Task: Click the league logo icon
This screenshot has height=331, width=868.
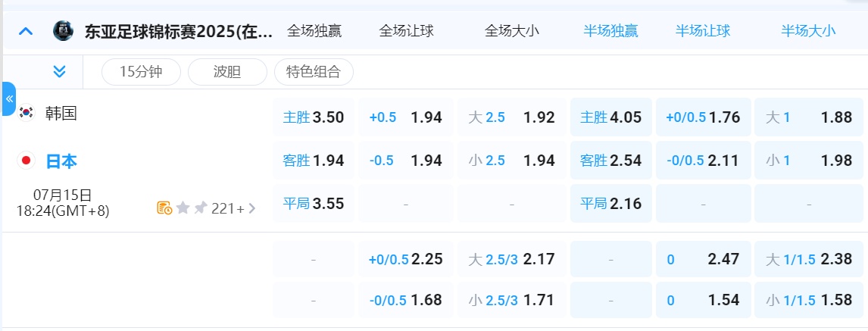Action: 63,31
